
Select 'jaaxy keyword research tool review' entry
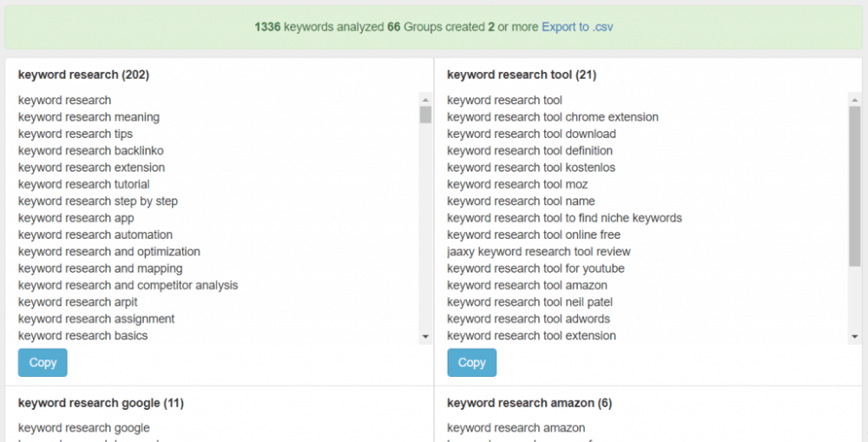[x=538, y=252]
